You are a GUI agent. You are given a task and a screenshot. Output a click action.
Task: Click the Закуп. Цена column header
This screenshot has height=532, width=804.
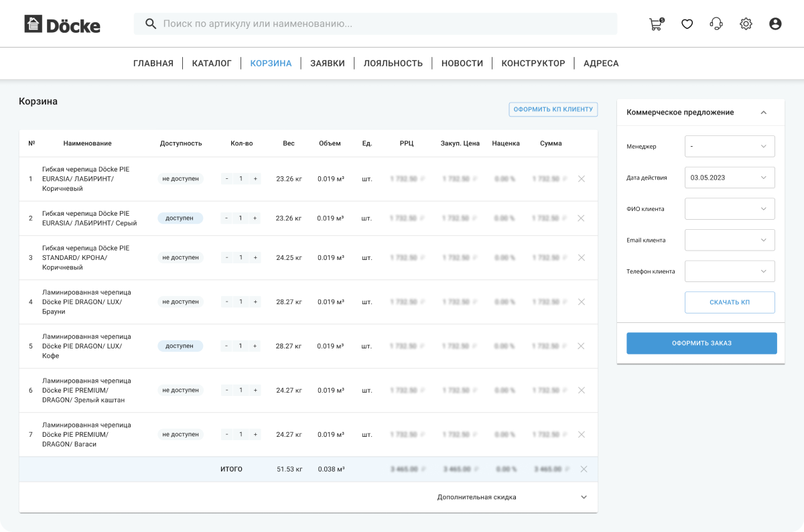[460, 143]
